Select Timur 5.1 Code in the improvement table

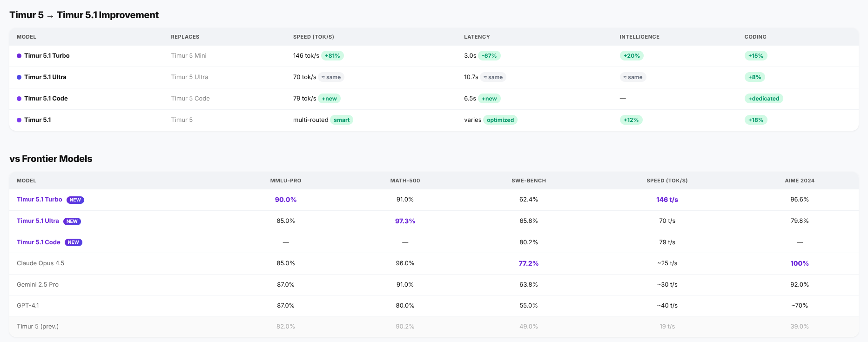click(x=46, y=99)
